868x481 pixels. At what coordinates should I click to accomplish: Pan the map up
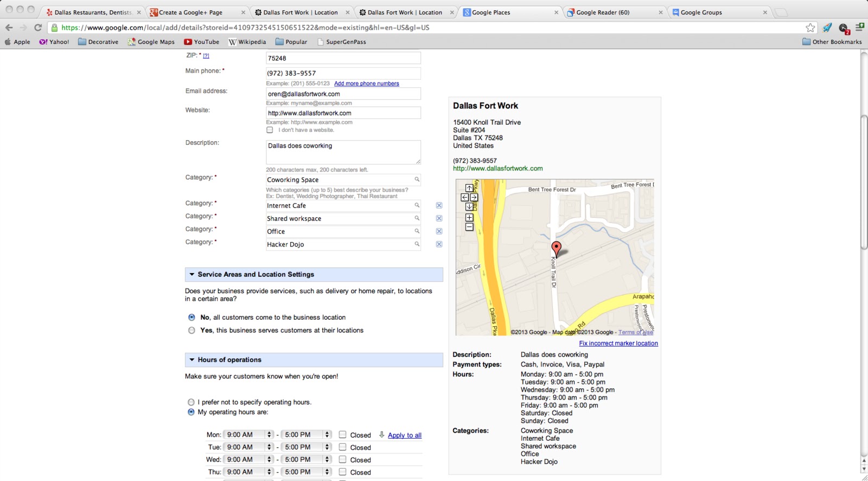click(x=469, y=188)
